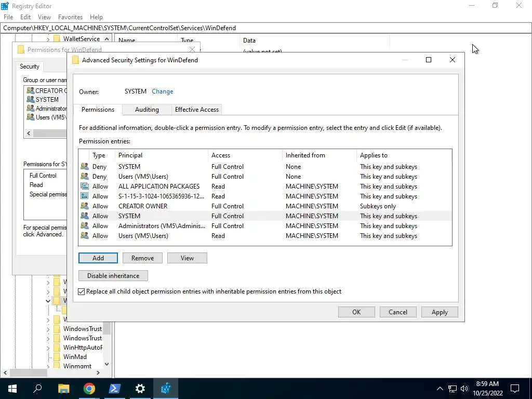Expand the Winmgmt tree node

tap(48, 366)
